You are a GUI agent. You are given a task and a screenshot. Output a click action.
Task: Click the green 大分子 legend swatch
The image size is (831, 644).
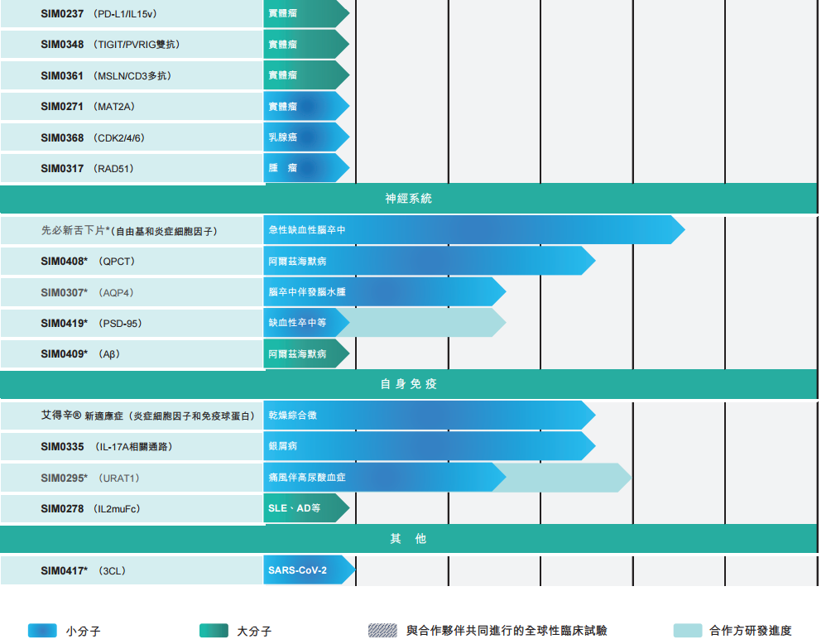click(x=214, y=631)
